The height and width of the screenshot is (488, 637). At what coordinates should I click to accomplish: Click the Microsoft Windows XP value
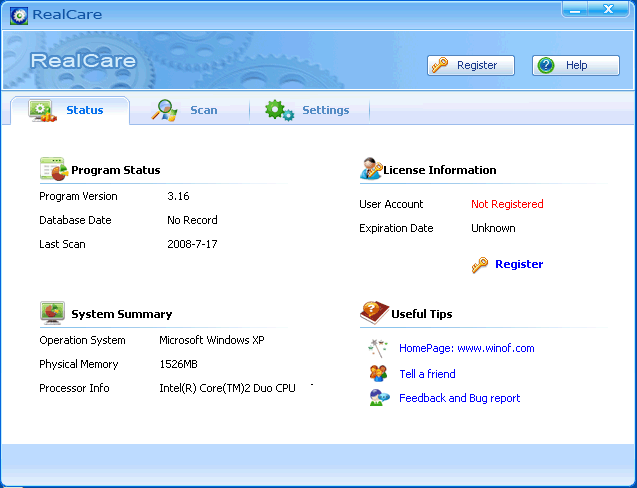[212, 340]
